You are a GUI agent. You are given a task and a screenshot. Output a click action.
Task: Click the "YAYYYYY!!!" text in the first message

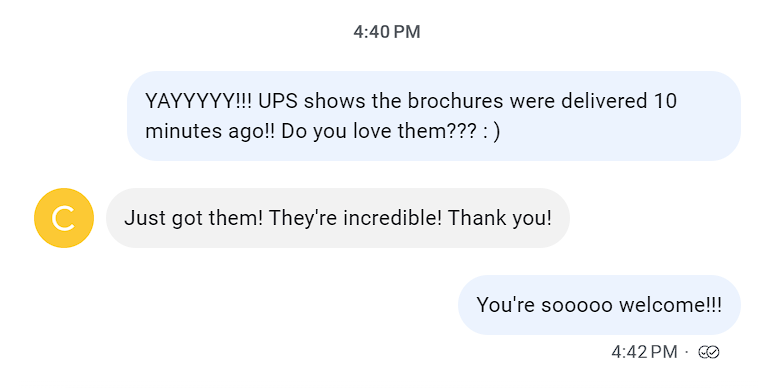pyautogui.click(x=198, y=101)
